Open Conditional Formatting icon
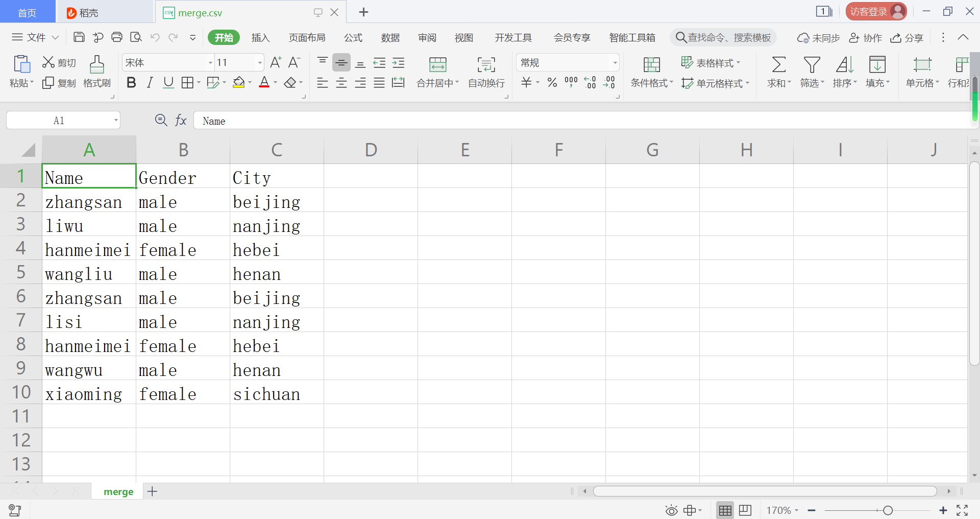The width and height of the screenshot is (980, 519). click(651, 65)
